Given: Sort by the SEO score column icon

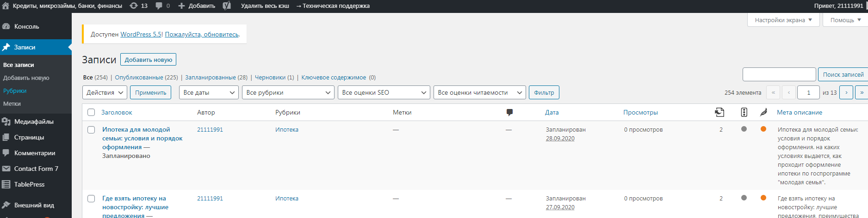Looking at the screenshot, I should [744, 112].
